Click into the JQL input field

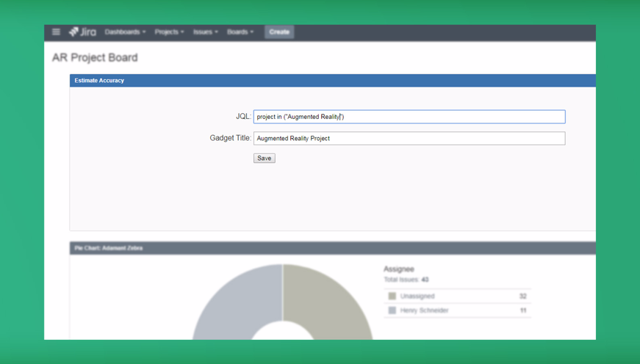pyautogui.click(x=409, y=117)
